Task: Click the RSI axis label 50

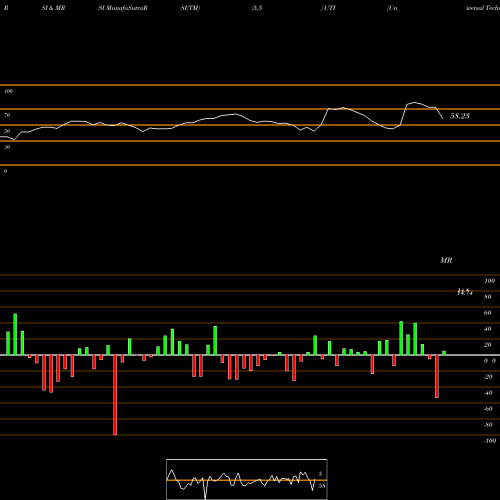Action: click(x=7, y=131)
